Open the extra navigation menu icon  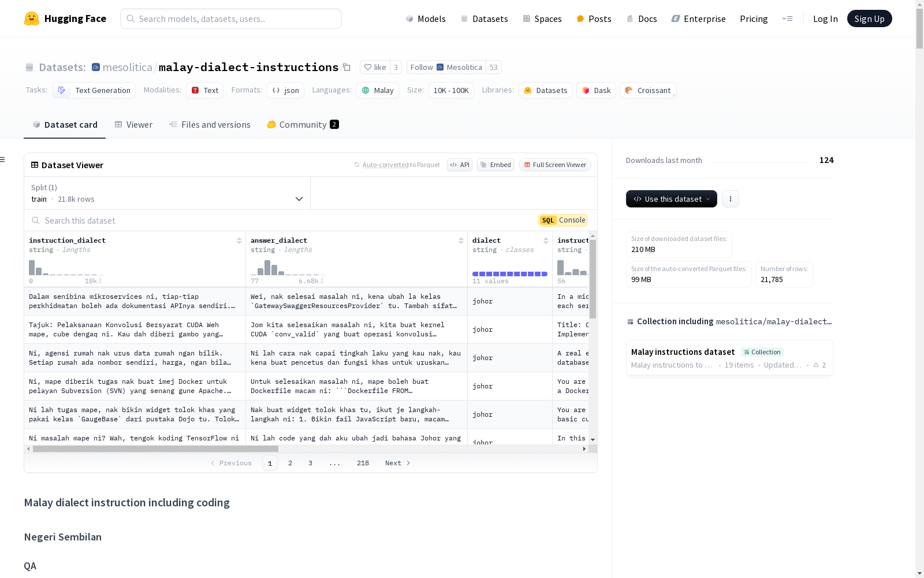(x=787, y=18)
